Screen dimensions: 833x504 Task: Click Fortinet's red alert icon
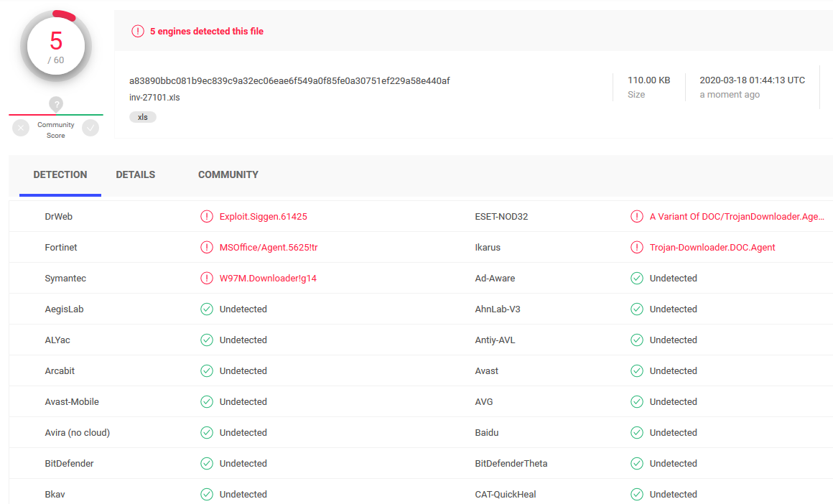pyautogui.click(x=207, y=248)
